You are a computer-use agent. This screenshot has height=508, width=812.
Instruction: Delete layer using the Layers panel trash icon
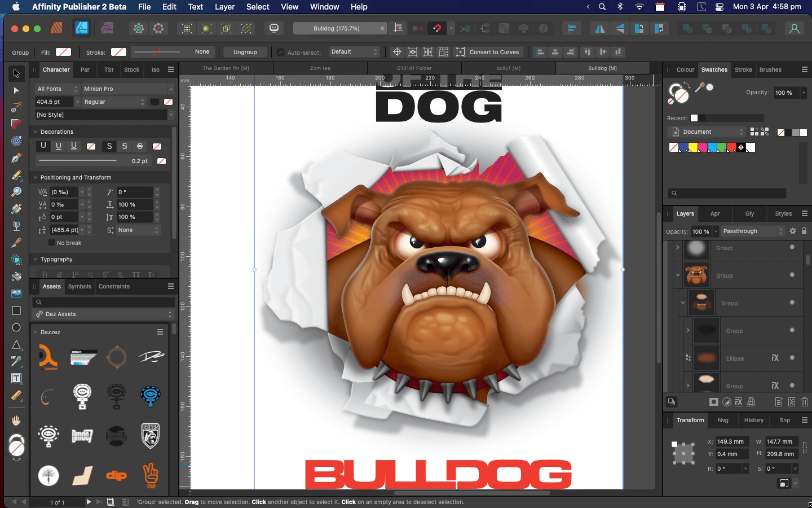click(x=805, y=402)
